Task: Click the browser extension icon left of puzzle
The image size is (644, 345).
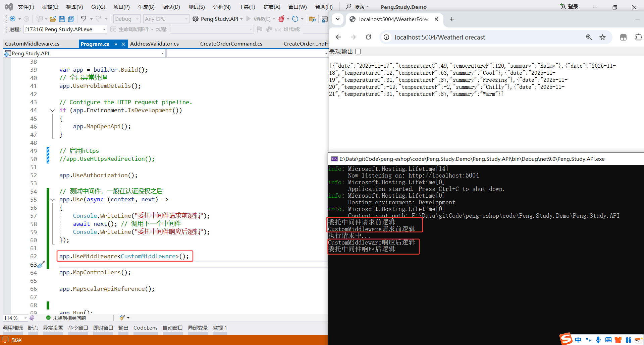Action: (x=623, y=37)
